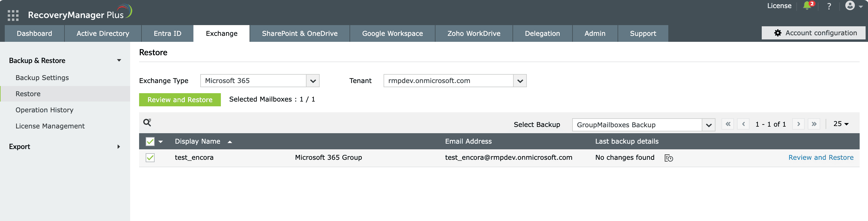The width and height of the screenshot is (868, 221).
Task: View backup history icon for test_encora
Action: pos(669,158)
